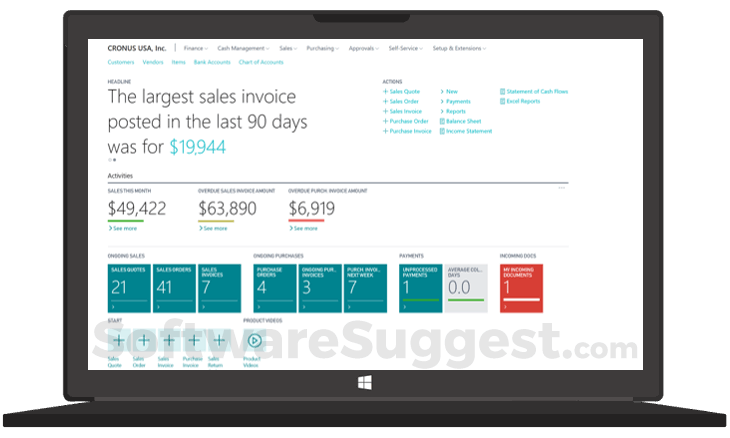This screenshot has width=730, height=438.
Task: Click the Start plus icon for Purchase Invoice
Action: pos(191,340)
